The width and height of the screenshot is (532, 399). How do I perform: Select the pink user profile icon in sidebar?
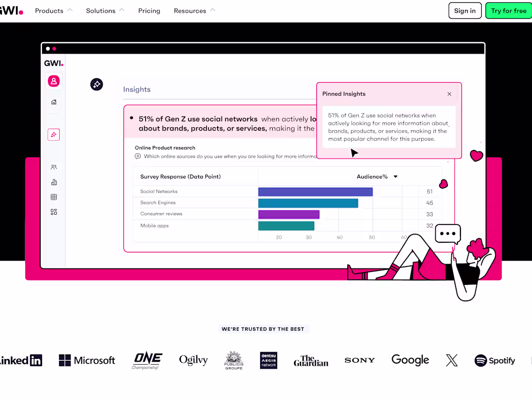tap(53, 81)
